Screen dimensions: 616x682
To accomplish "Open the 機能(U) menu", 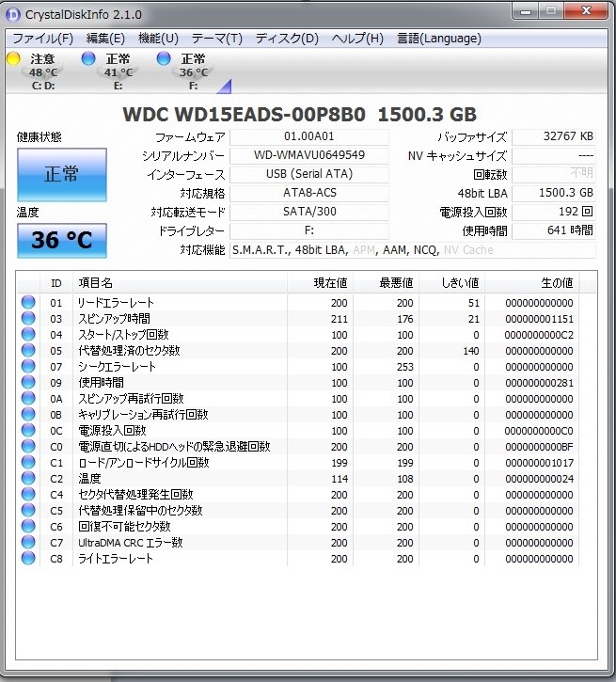I will point(158,39).
